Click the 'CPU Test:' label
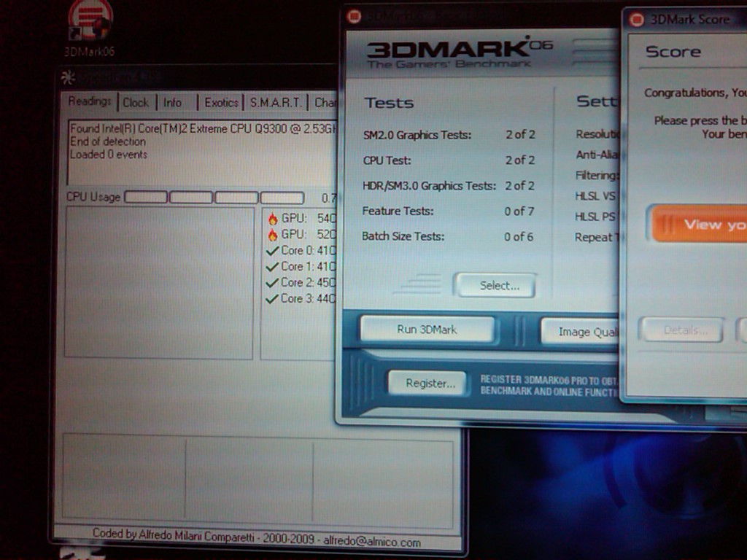The image size is (747, 560). click(387, 160)
